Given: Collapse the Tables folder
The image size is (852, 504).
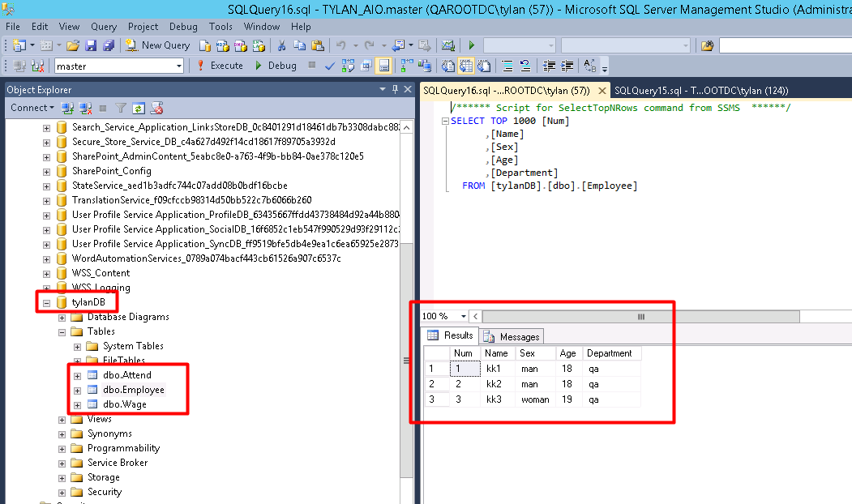Looking at the screenshot, I should [x=62, y=332].
